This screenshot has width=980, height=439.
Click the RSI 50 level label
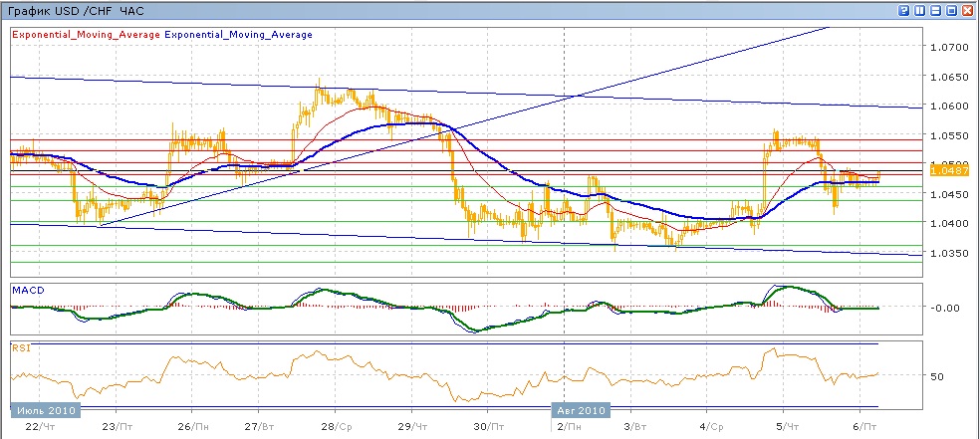tap(936, 377)
